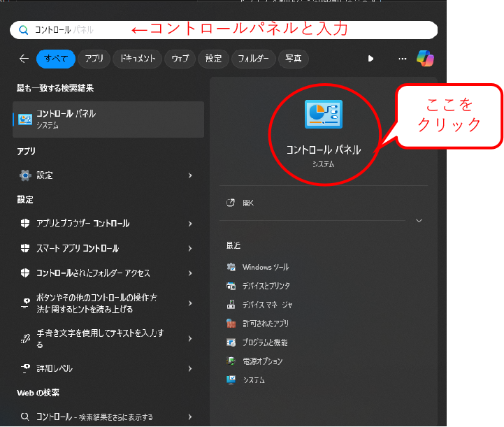Open recent item 電源オプション
Screen dimensions: 504x427
click(263, 361)
